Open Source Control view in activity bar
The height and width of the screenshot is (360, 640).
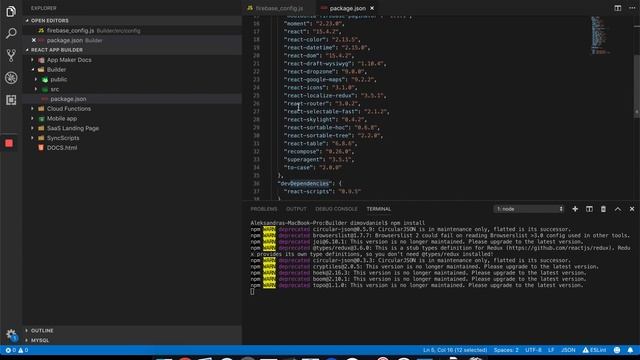pos(11,56)
